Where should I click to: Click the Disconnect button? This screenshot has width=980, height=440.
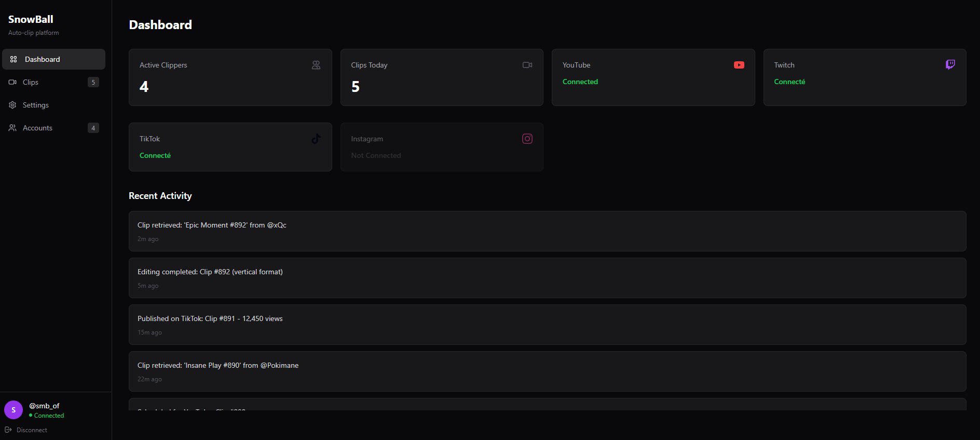[26, 430]
